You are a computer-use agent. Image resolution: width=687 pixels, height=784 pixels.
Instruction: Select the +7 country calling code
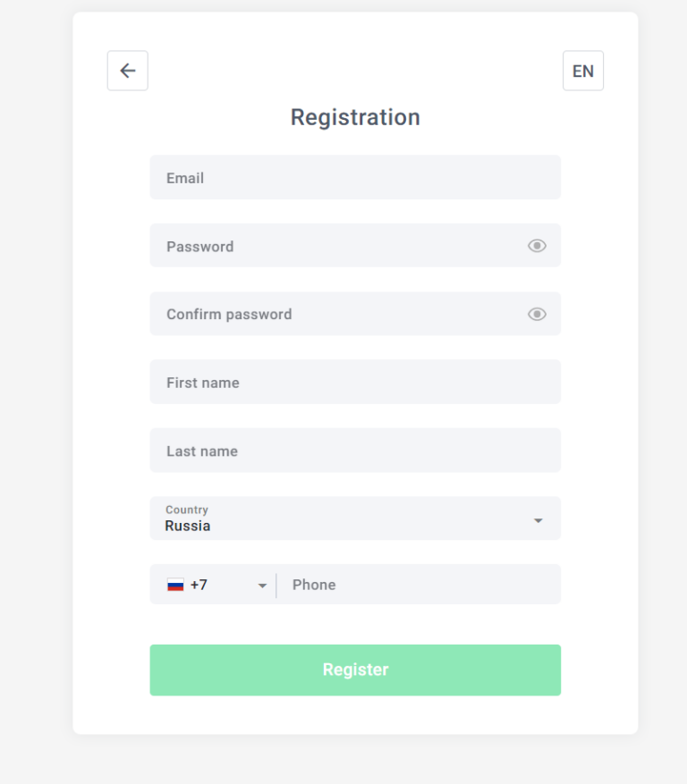click(x=199, y=585)
